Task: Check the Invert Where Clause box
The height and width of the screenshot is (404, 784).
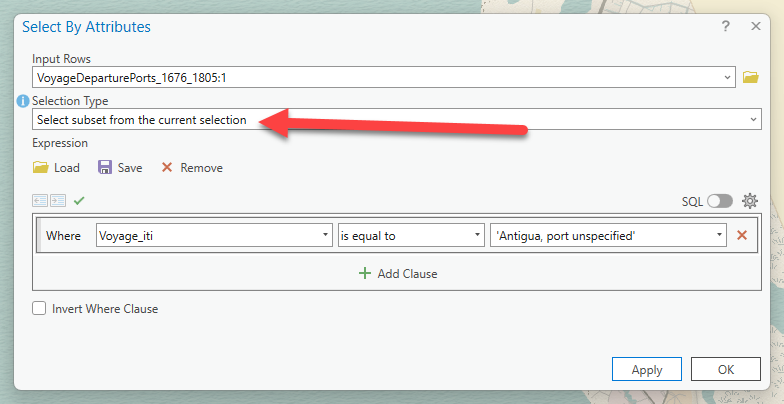Action: click(x=39, y=309)
